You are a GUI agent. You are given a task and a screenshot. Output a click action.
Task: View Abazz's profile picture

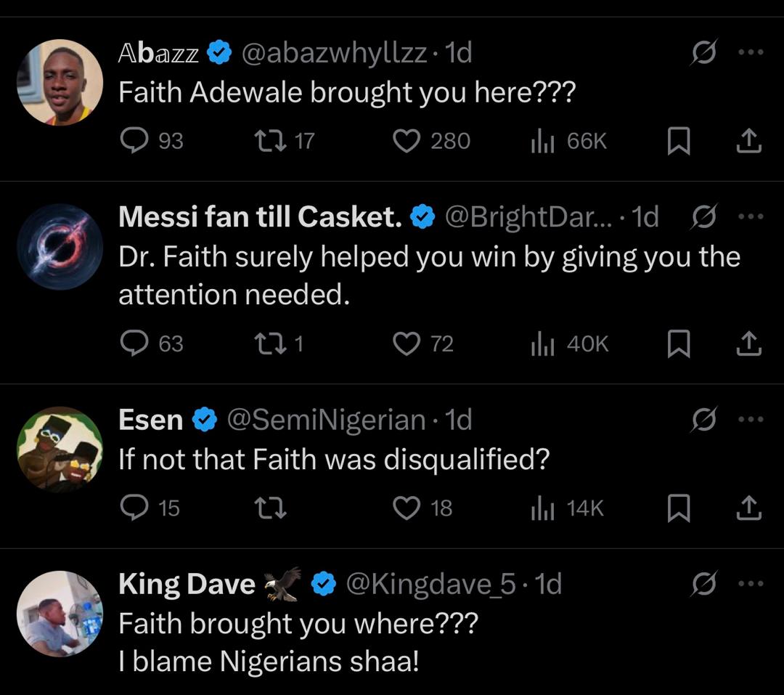[x=60, y=82]
